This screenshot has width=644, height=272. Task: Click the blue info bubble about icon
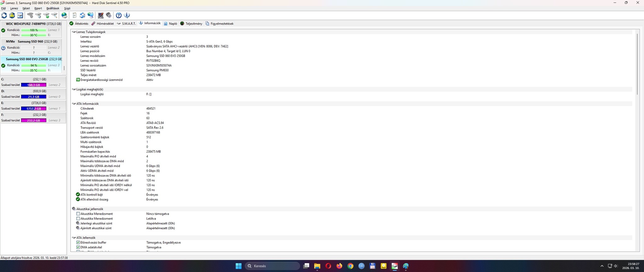127,15
